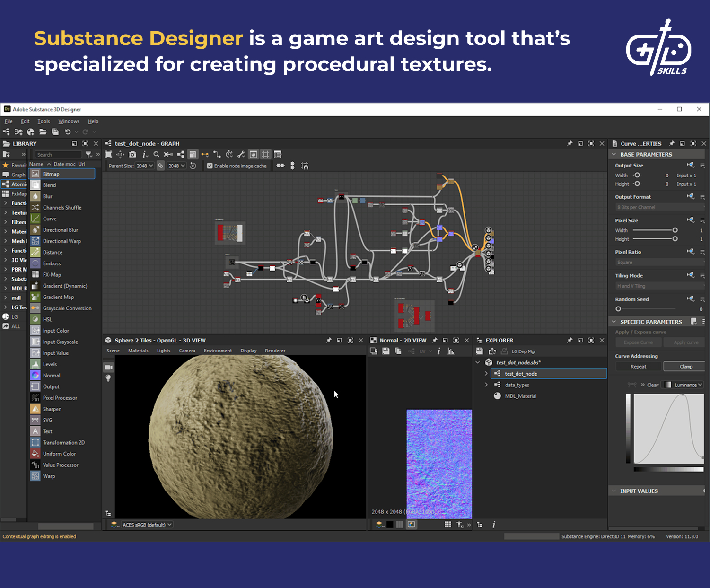Click the magnifier find icon in graph toolbar
710x588 pixels.
click(x=156, y=154)
